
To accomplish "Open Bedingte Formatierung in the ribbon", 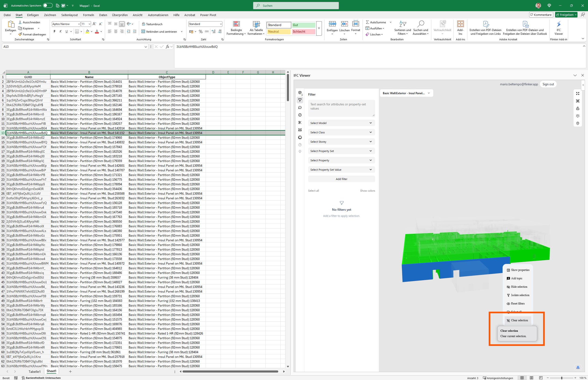I will click(x=236, y=28).
